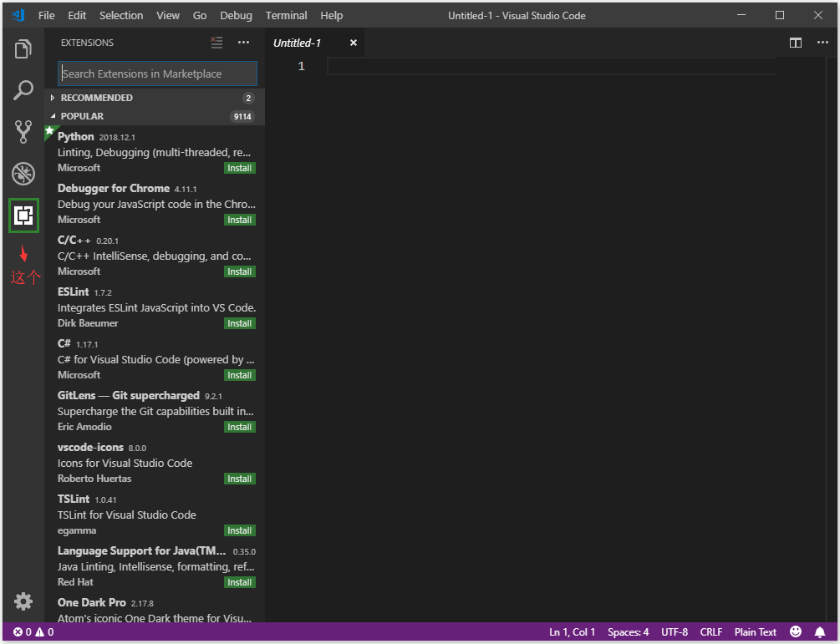Open the Debug view in the activity bar
Screen dimensions: 840x644
tap(23, 173)
